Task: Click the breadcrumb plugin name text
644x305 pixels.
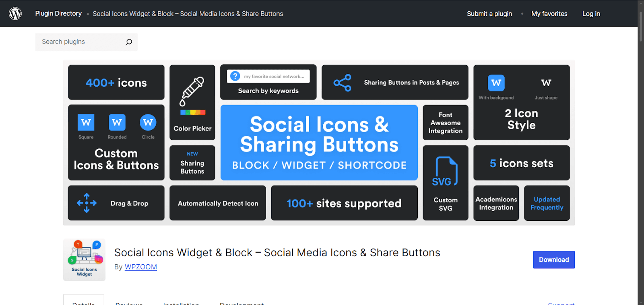Action: [x=188, y=14]
